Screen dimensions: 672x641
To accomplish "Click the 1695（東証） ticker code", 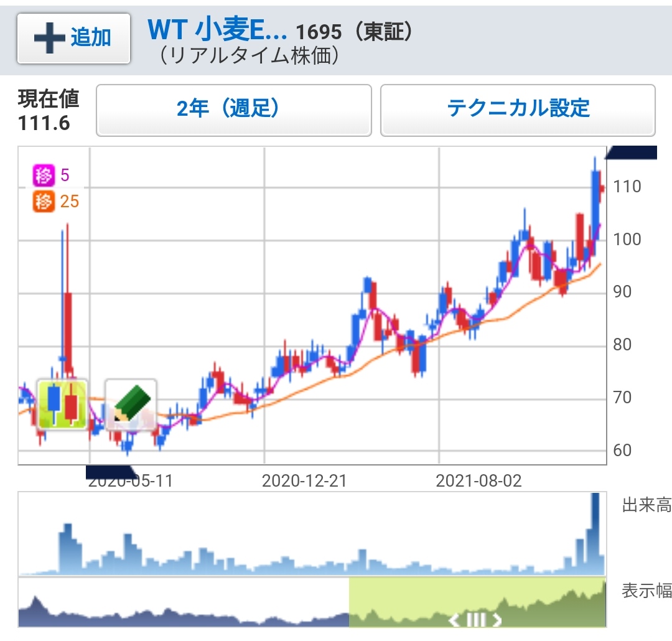I will (x=355, y=31).
